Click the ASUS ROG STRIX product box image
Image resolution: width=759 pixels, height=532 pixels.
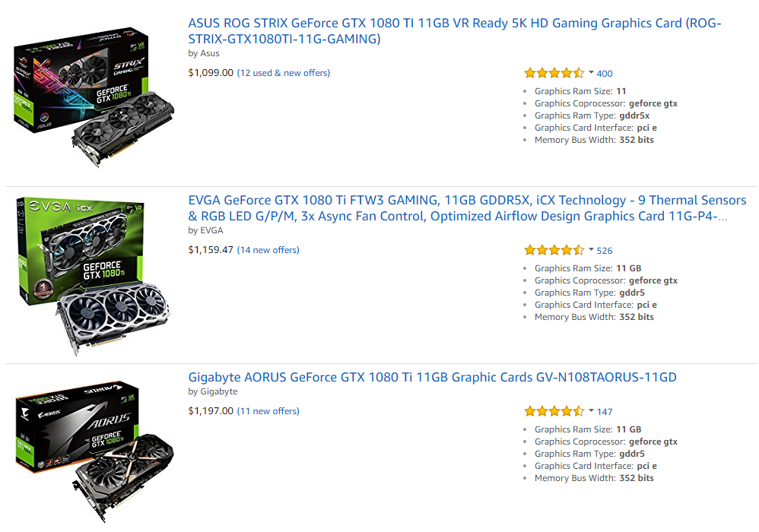94,97
